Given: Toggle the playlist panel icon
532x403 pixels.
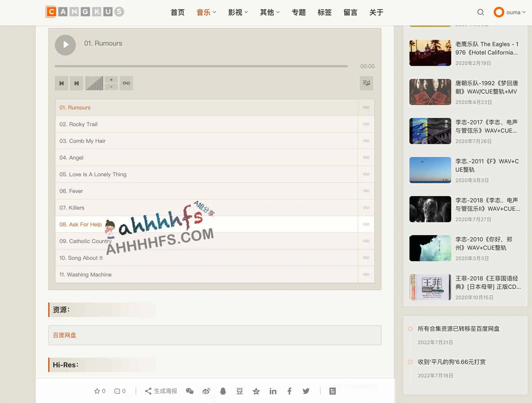Looking at the screenshot, I should coord(366,83).
